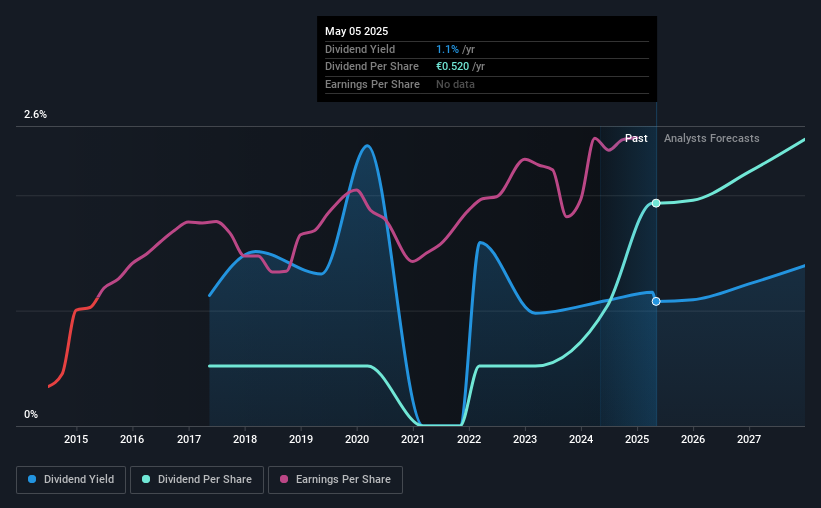Click the Earnings Per Share label in tooltip
This screenshot has height=508, width=821.
pyautogui.click(x=372, y=84)
